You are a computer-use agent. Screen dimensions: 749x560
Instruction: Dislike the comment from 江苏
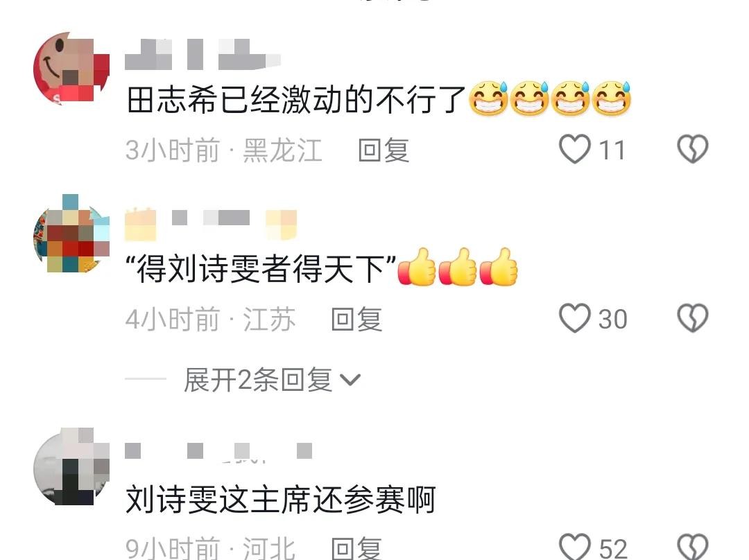693,317
